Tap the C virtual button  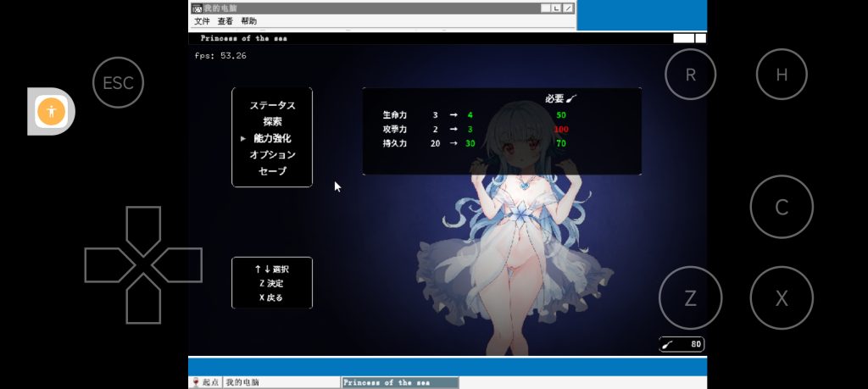[x=782, y=207]
